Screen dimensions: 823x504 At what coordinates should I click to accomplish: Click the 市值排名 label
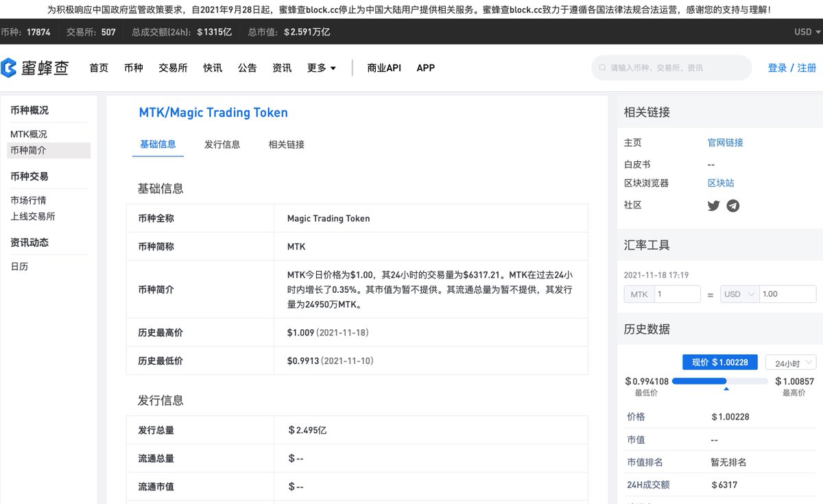(645, 462)
